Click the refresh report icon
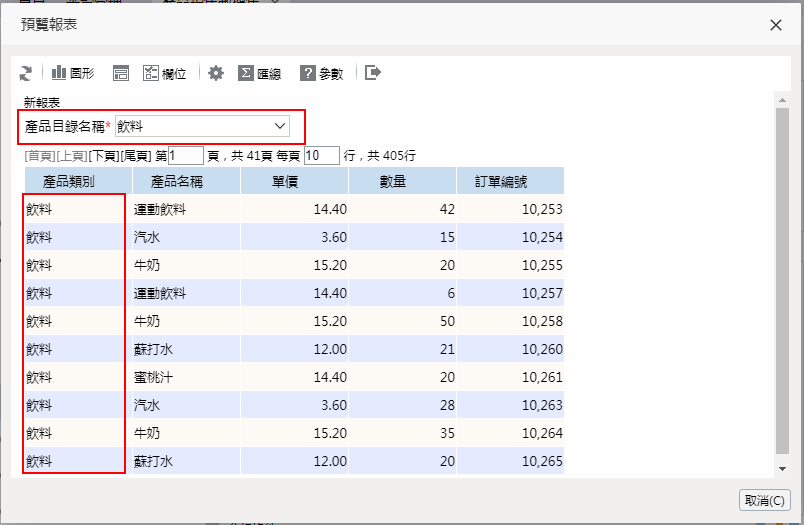 coord(26,73)
